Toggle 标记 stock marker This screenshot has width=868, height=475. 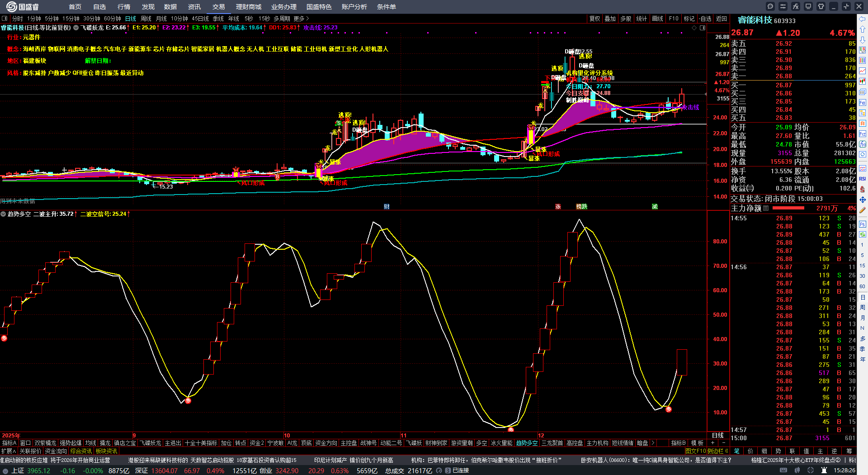pos(689,19)
